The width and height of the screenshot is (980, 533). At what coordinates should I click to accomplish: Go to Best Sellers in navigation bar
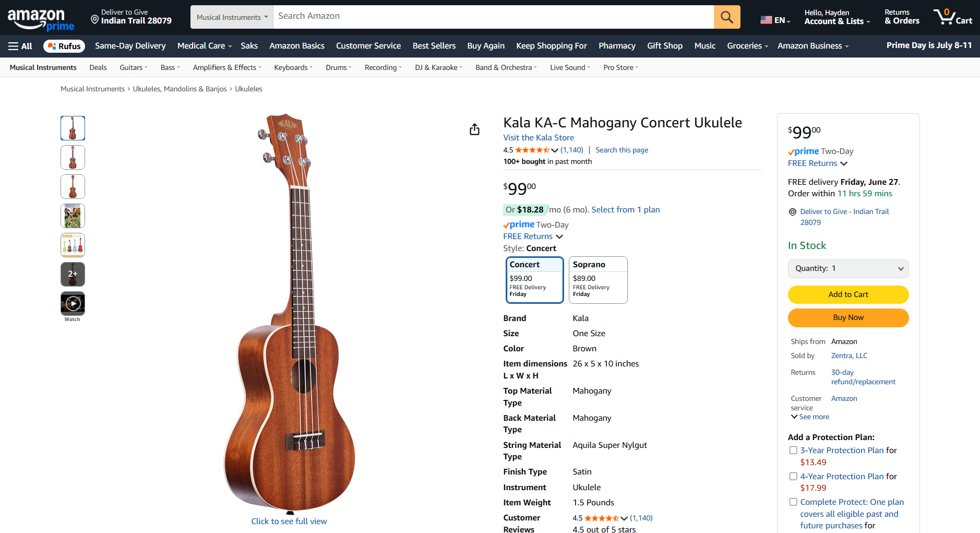[x=434, y=46]
